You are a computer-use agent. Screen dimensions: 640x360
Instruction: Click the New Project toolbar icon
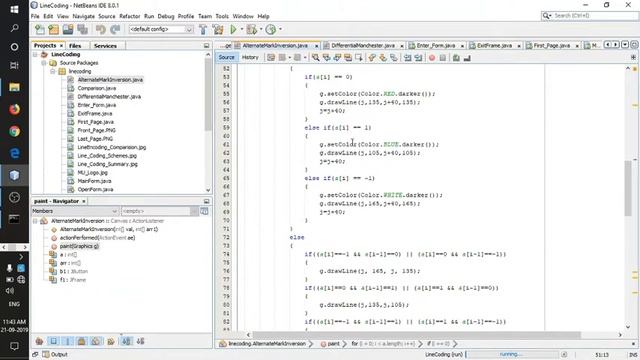[53, 29]
